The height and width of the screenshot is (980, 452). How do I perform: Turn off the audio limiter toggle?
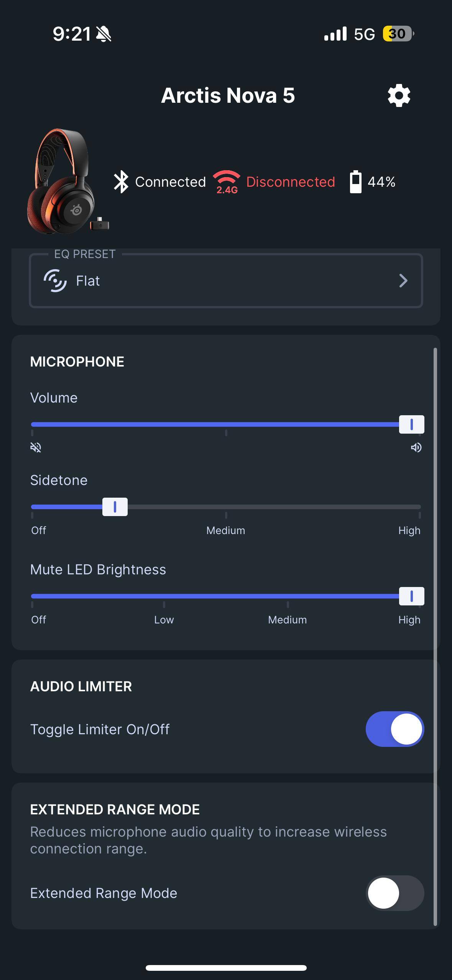394,729
